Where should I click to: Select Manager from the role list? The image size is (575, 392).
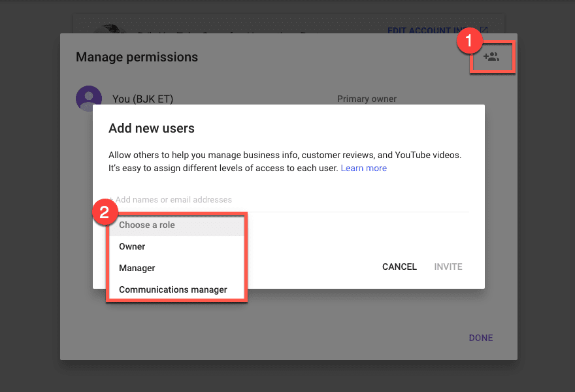pos(137,268)
